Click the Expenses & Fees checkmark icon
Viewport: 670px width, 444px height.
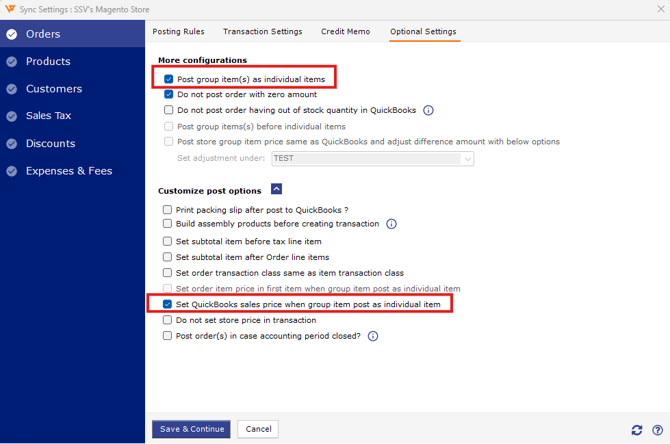12,171
